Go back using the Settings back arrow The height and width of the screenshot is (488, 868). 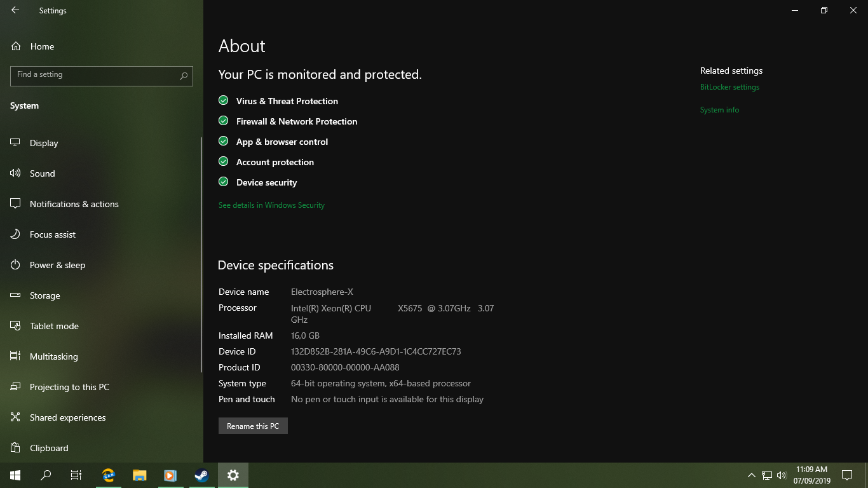[15, 10]
